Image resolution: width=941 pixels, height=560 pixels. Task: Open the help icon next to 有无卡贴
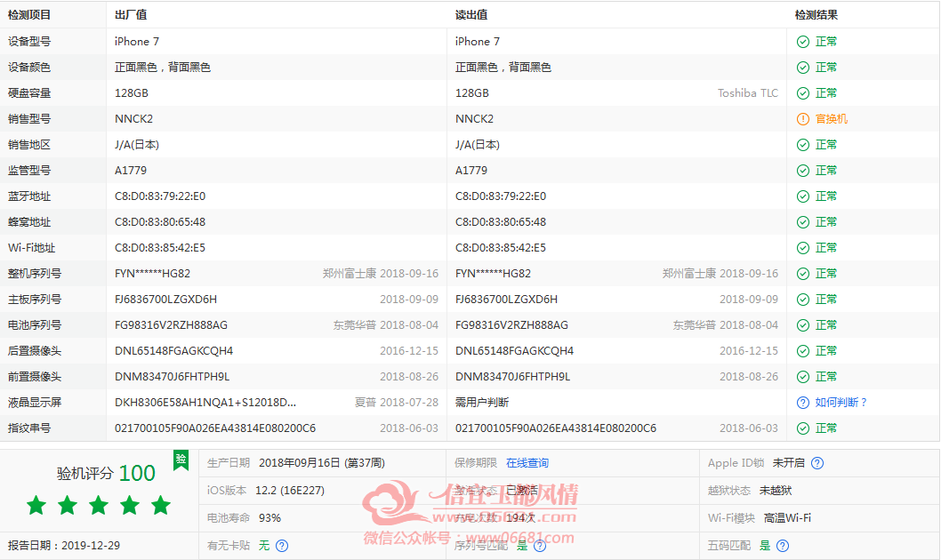pos(281,546)
